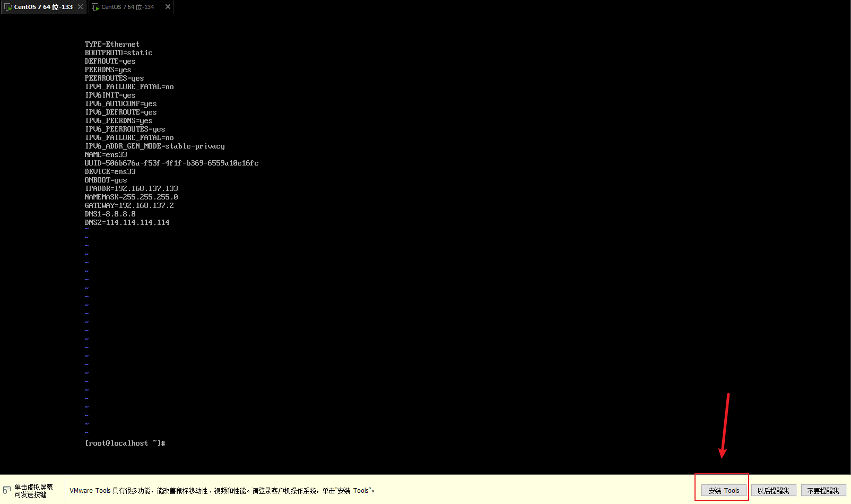851x504 pixels.
Task: Click the IPV4_FAILURE_FATAL=no line
Action: [129, 86]
